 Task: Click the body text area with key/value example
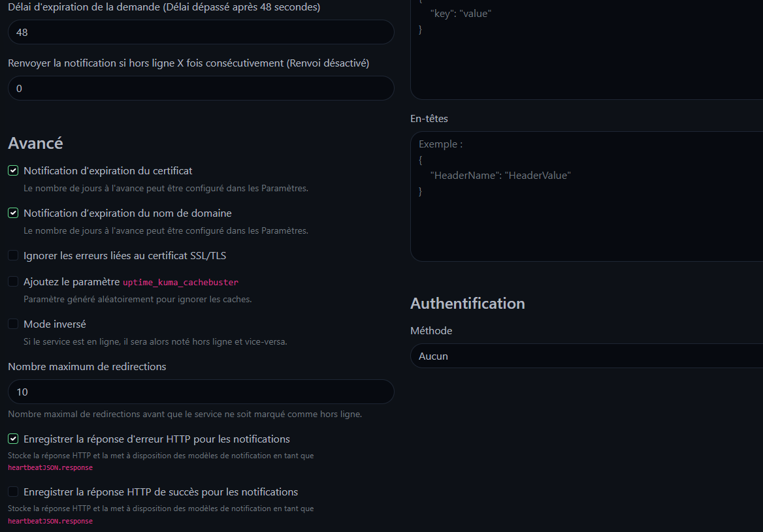click(586, 52)
